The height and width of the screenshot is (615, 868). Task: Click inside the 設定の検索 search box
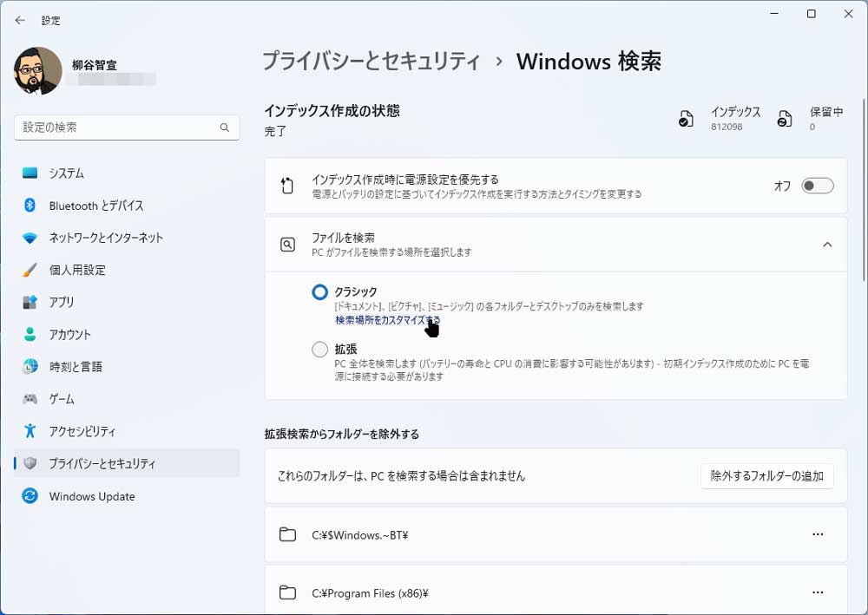(122, 127)
